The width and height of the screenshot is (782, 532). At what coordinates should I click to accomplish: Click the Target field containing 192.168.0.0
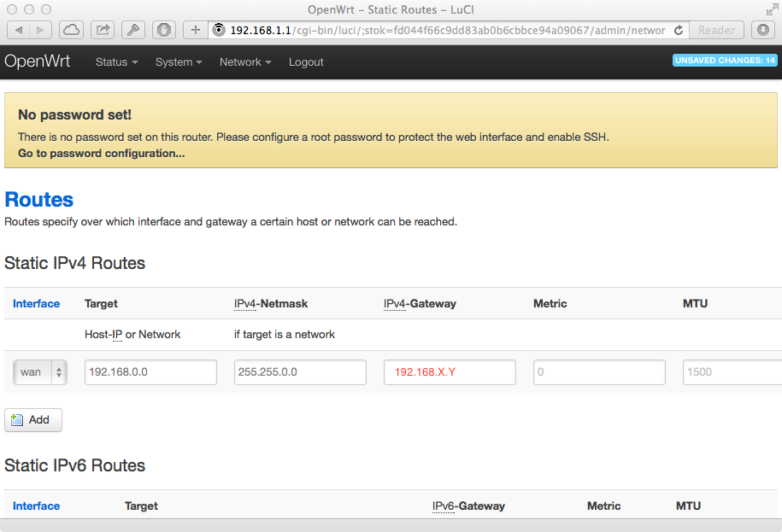(x=150, y=372)
